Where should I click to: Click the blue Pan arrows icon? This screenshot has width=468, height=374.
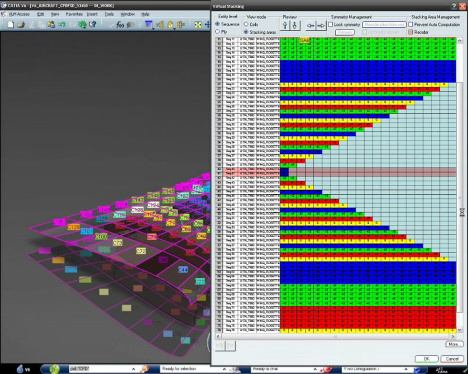(x=207, y=24)
